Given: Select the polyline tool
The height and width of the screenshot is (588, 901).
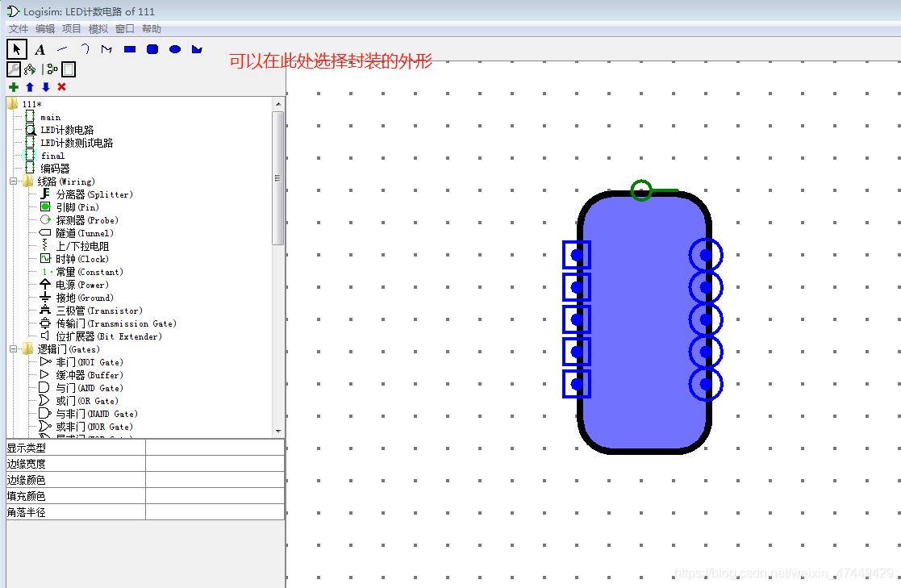Looking at the screenshot, I should 107,49.
